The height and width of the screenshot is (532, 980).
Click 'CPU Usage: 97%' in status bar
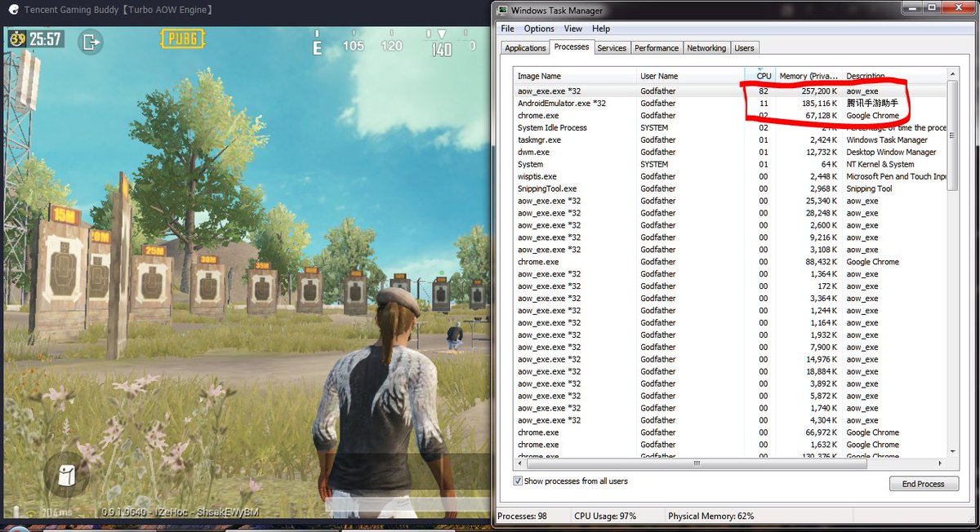pyautogui.click(x=605, y=516)
